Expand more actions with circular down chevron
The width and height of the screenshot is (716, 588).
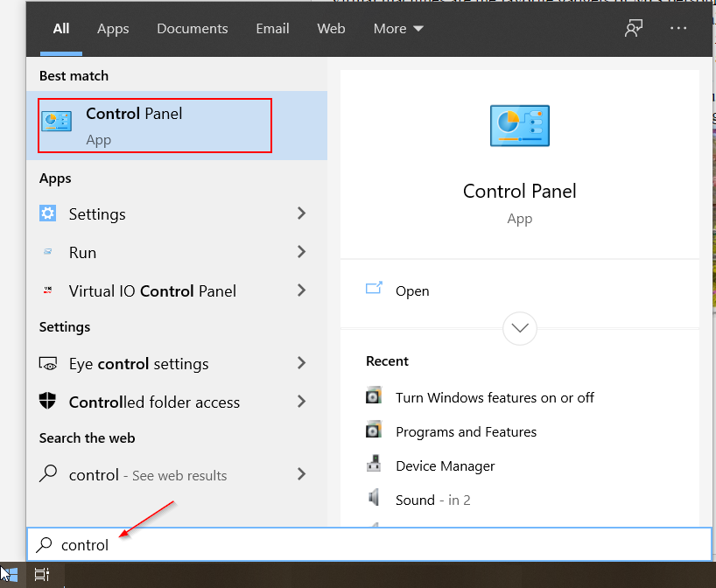pyautogui.click(x=520, y=328)
